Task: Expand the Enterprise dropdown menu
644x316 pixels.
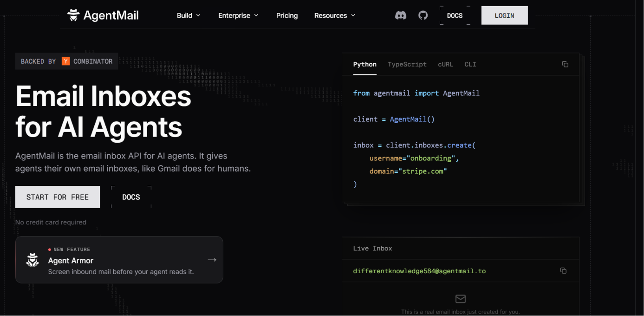Action: pos(238,15)
